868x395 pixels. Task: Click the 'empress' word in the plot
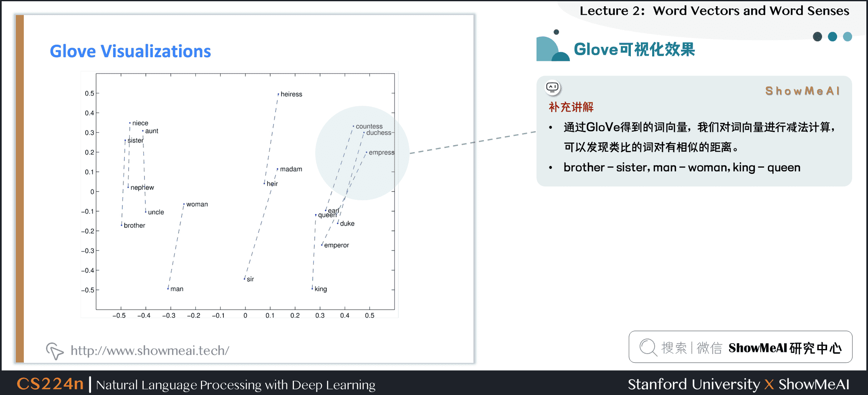(382, 153)
